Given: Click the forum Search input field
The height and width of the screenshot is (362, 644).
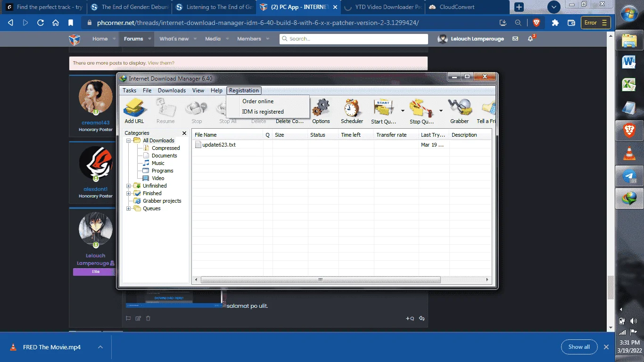Looking at the screenshot, I should pos(354,39).
